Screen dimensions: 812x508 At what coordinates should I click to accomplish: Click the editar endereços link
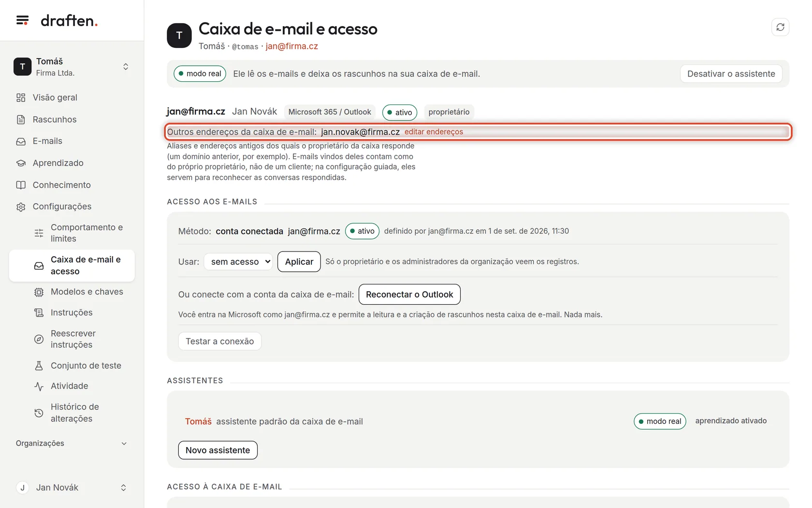(434, 132)
